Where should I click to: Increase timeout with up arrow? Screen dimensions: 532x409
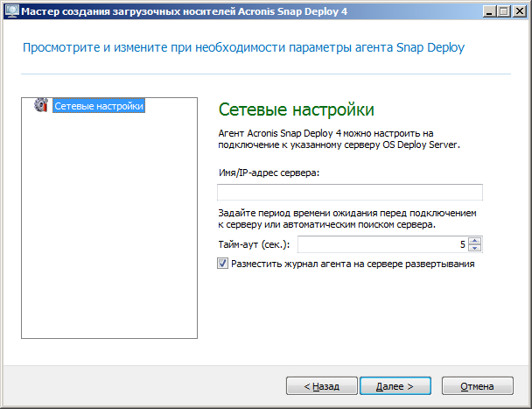click(x=474, y=241)
